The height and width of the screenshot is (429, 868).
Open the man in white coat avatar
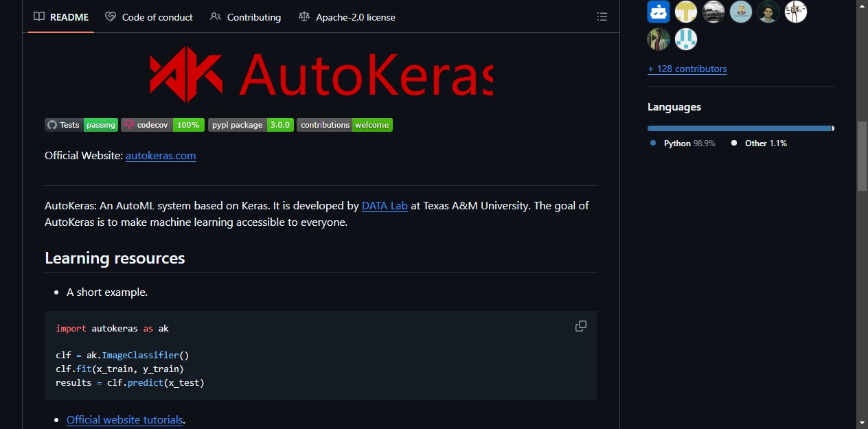[x=659, y=39]
